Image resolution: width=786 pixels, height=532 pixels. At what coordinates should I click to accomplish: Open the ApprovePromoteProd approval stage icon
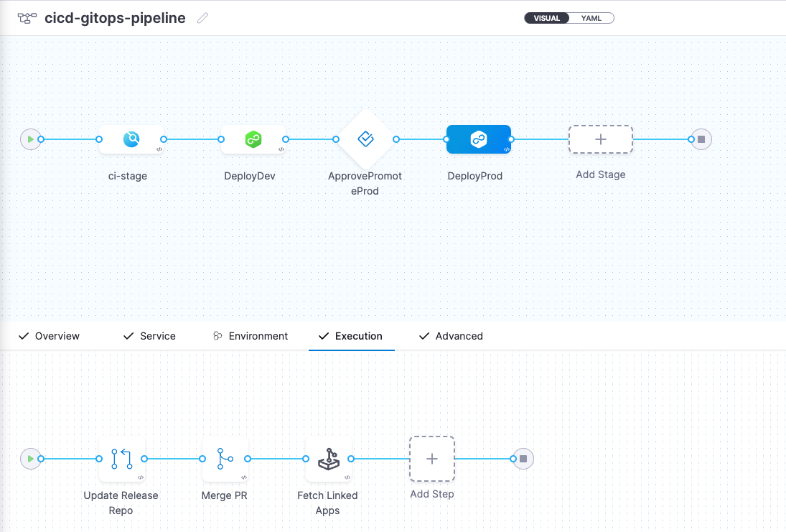click(365, 139)
